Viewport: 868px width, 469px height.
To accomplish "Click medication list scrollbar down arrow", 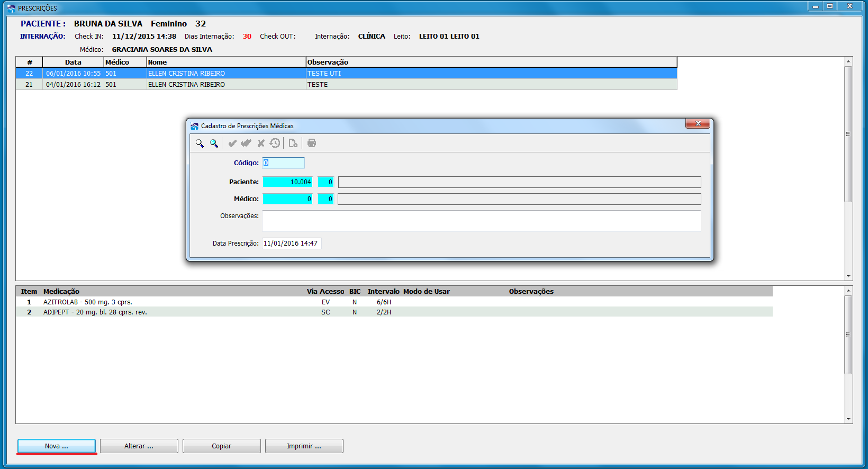I will tap(848, 419).
